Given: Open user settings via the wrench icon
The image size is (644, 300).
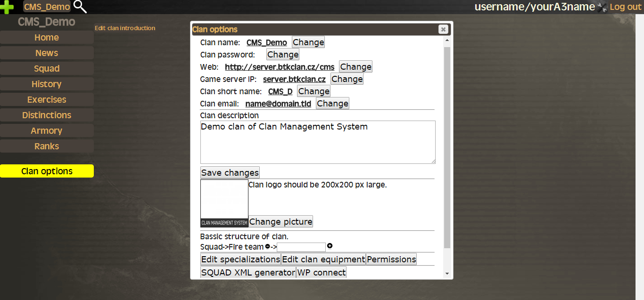Looking at the screenshot, I should click(602, 7).
